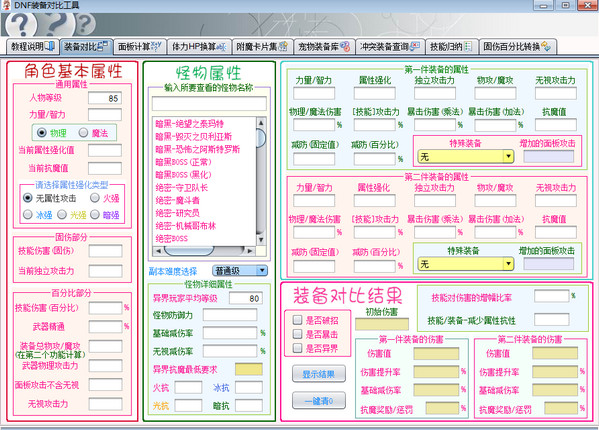This screenshot has height=430, width=599.
Task: Open the 附魔卡片集 tab
Action: (x=262, y=47)
